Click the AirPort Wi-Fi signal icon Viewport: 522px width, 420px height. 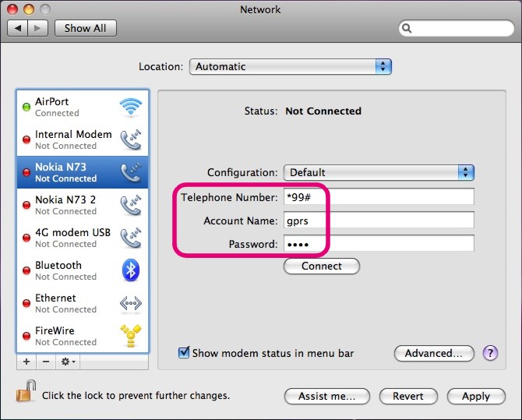click(x=131, y=107)
